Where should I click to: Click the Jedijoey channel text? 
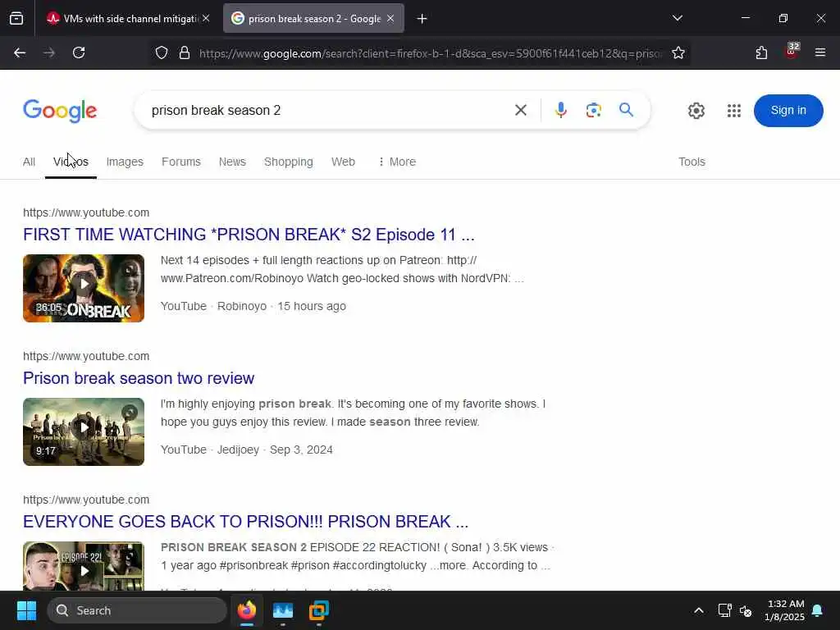238,450
